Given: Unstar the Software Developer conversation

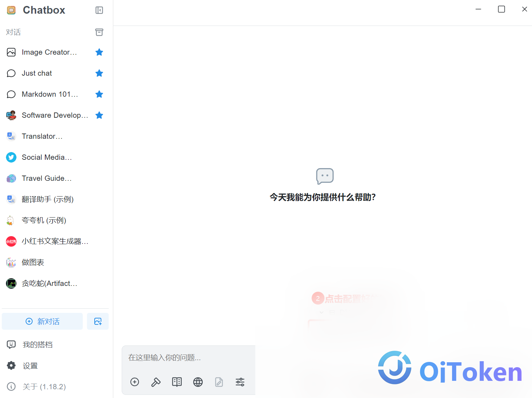Looking at the screenshot, I should click(99, 115).
